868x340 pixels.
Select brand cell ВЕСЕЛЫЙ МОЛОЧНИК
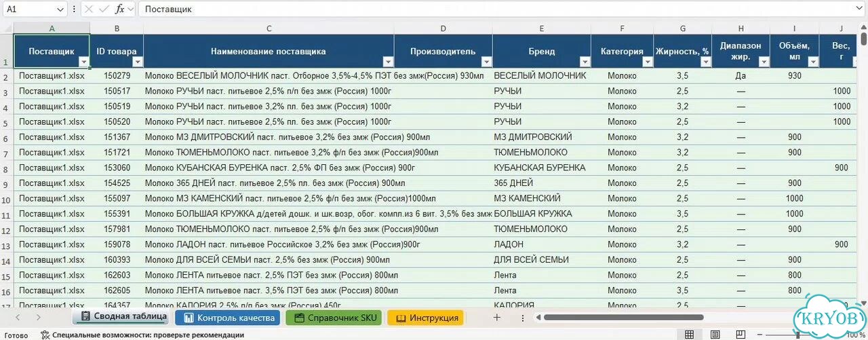[542, 76]
